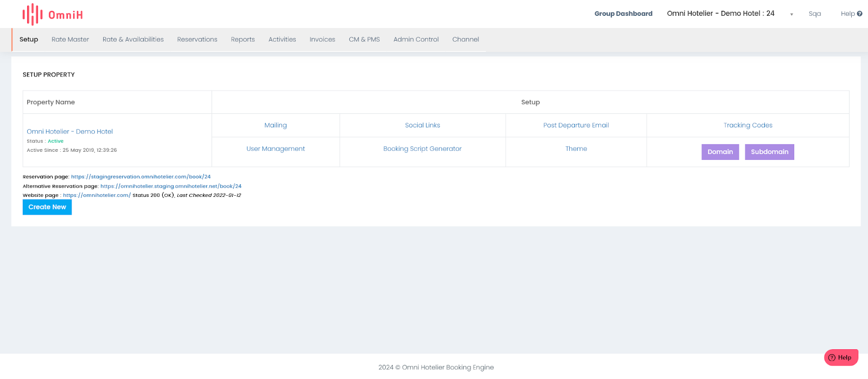Open the Booking Script Generator
The width and height of the screenshot is (868, 379).
423,149
